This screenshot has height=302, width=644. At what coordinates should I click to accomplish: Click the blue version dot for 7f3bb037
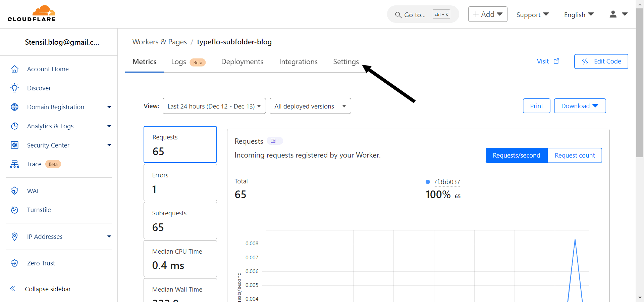coord(428,182)
